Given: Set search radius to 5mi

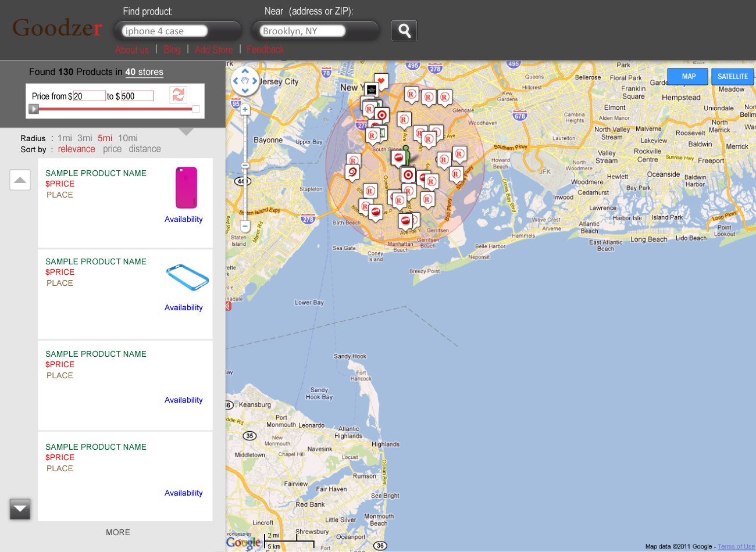Looking at the screenshot, I should coord(105,138).
